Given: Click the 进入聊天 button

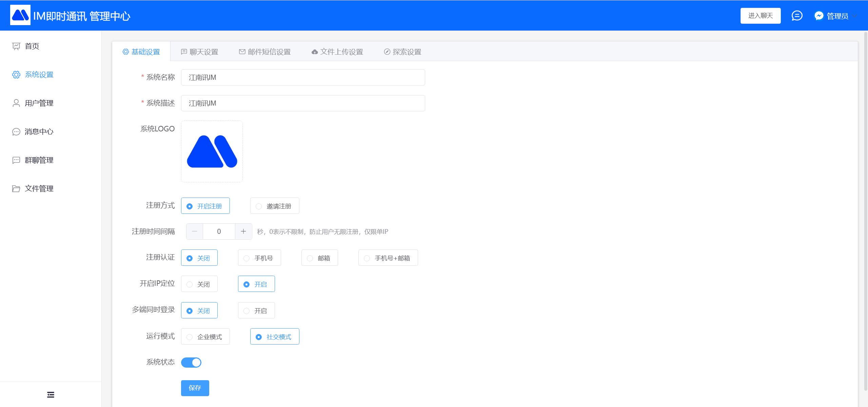Looking at the screenshot, I should coord(760,16).
